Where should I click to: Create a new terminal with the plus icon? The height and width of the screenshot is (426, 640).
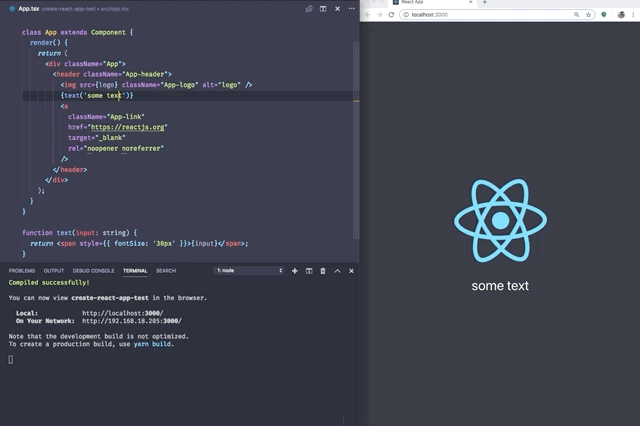[295, 271]
